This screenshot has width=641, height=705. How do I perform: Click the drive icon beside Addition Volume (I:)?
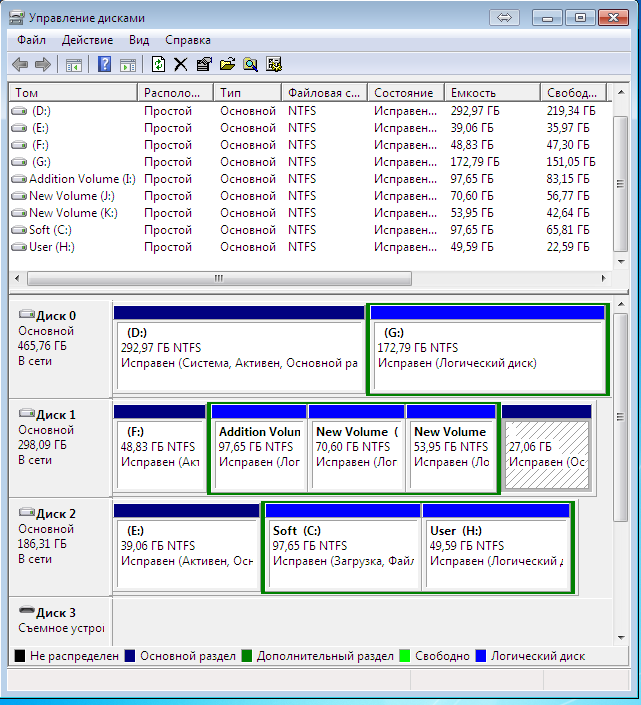point(19,178)
